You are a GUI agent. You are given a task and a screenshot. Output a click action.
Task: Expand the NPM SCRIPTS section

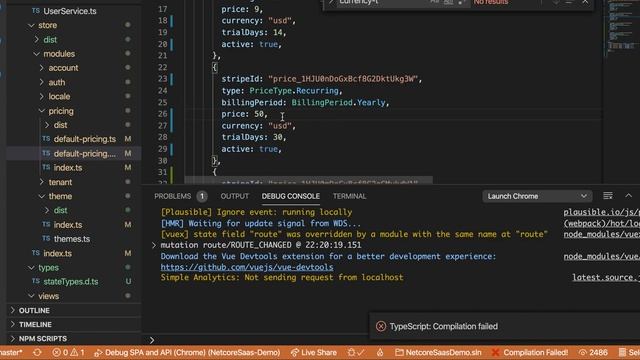point(42,339)
